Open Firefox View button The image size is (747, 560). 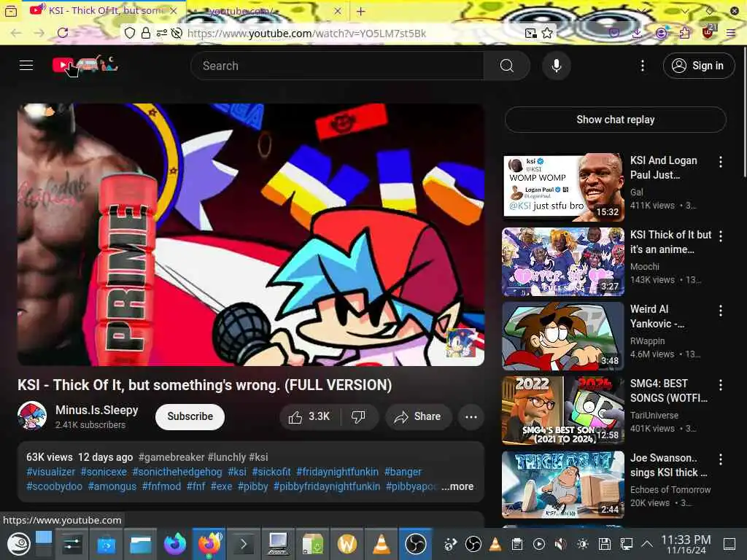pyautogui.click(x=10, y=10)
